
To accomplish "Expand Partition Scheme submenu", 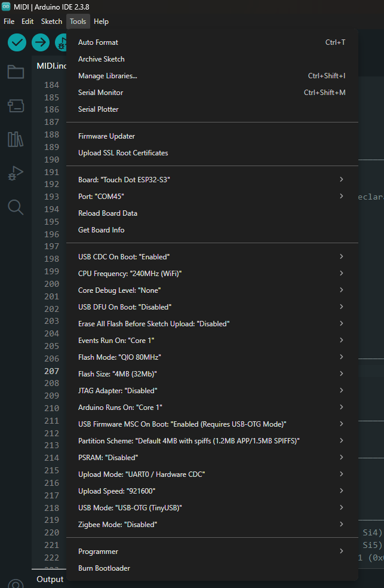I will point(212,441).
